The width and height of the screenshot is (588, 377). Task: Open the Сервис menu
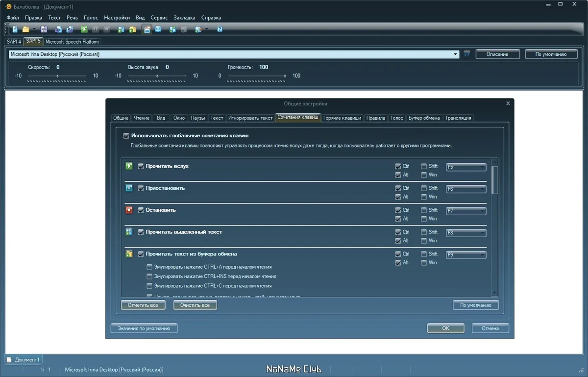click(159, 18)
